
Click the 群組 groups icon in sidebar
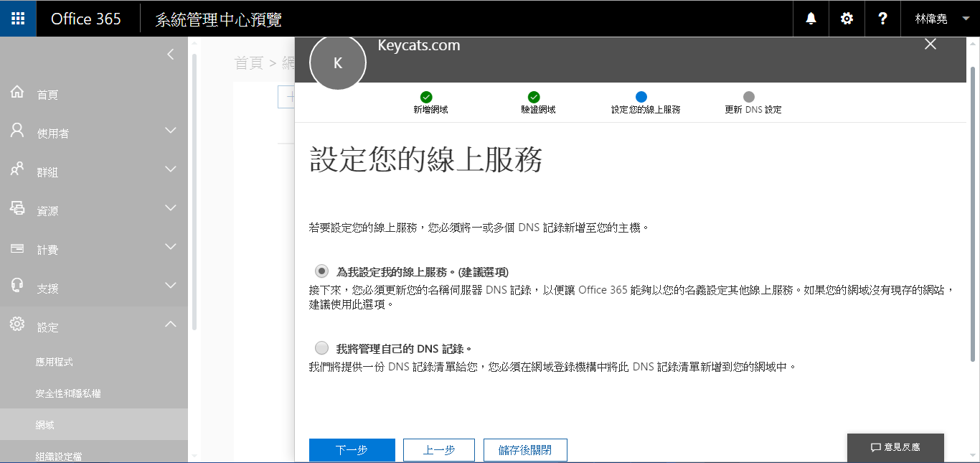point(17,170)
